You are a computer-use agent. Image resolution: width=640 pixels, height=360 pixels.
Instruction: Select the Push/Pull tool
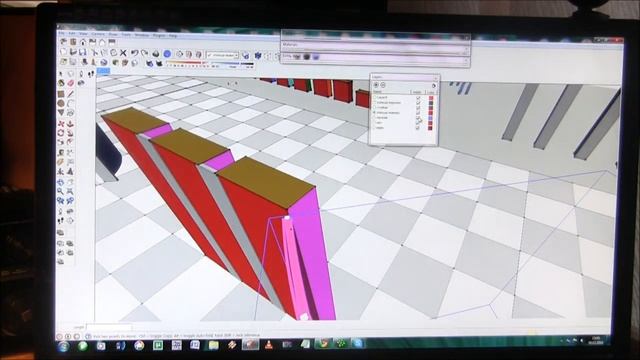[x=71, y=124]
